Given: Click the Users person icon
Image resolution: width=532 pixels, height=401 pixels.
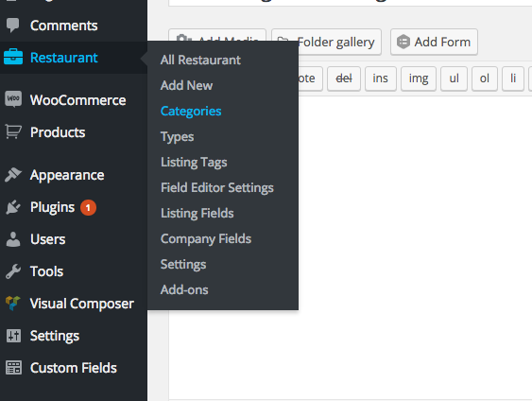Looking at the screenshot, I should [x=13, y=239].
